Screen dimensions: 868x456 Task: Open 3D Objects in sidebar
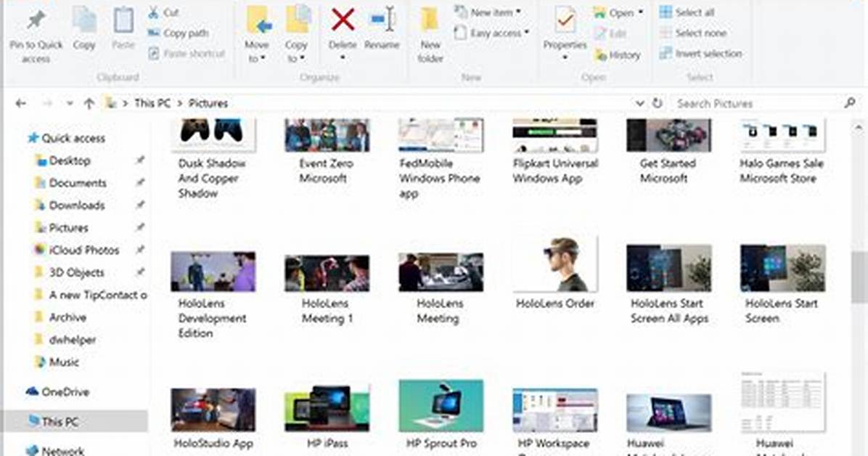69,272
